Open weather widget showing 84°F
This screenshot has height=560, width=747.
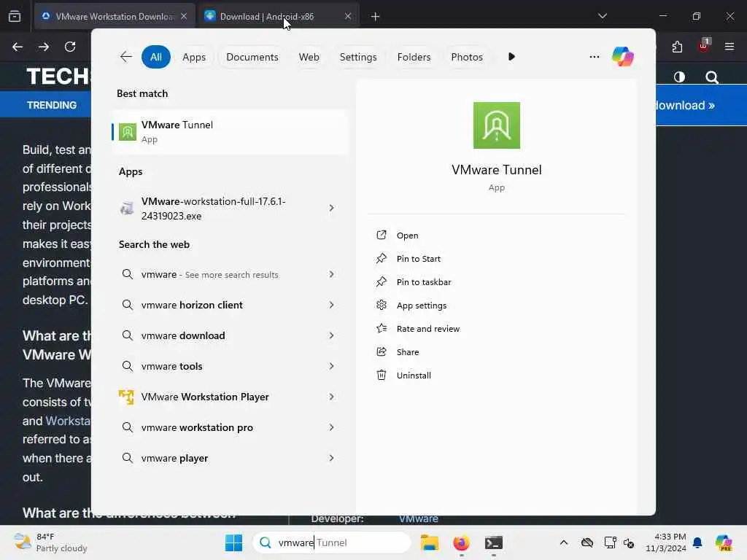(50, 542)
